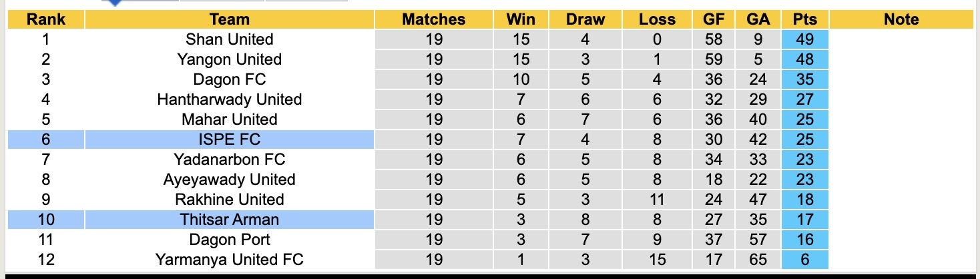
Task: Click the Note column header
Action: (901, 19)
